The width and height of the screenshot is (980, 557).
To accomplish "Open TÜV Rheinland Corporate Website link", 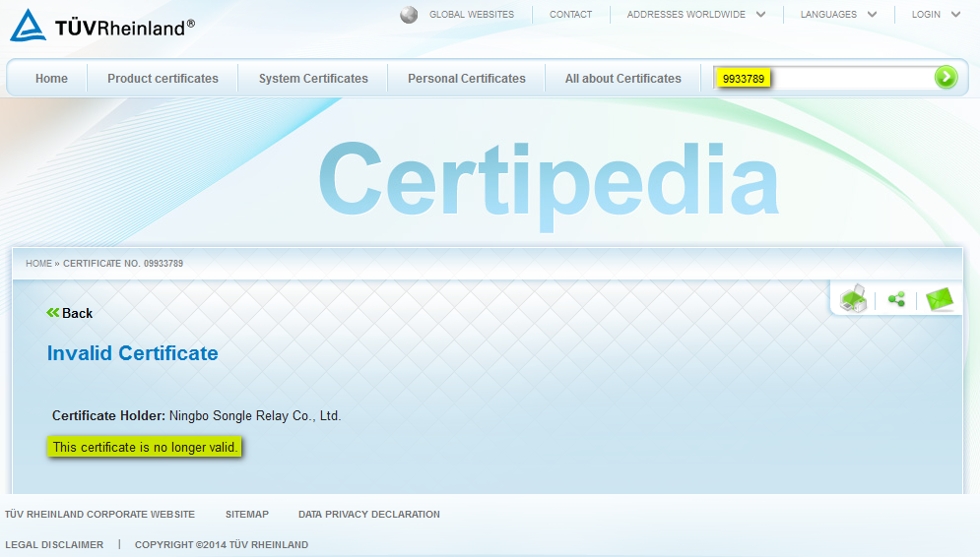I will [100, 515].
